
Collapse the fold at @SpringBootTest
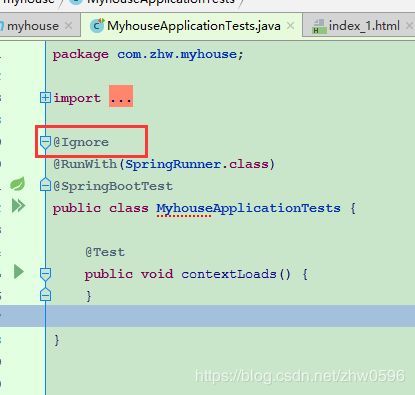click(45, 185)
